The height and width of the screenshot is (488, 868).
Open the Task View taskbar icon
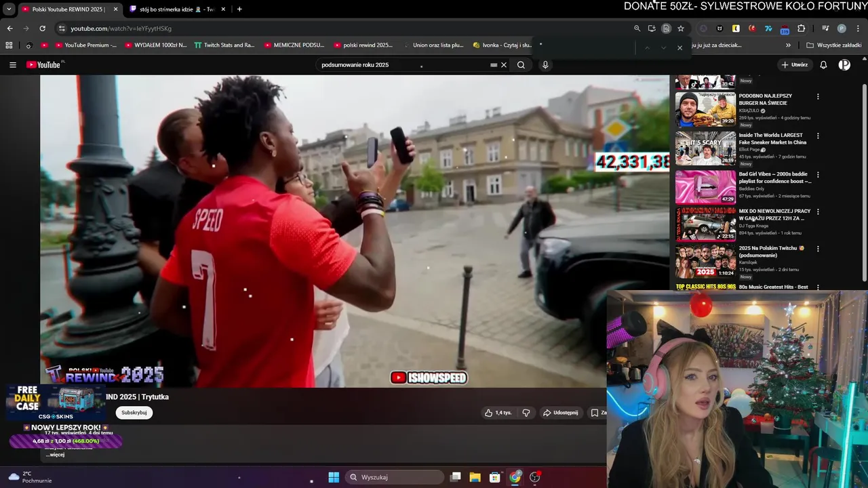tap(456, 477)
